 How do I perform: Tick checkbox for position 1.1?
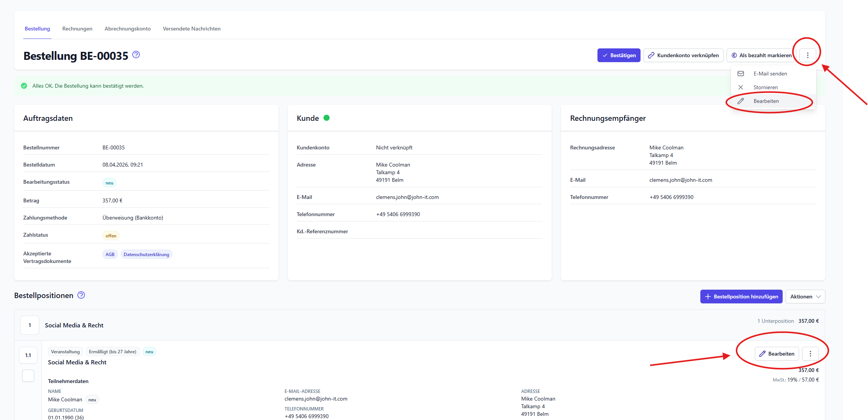click(x=28, y=376)
